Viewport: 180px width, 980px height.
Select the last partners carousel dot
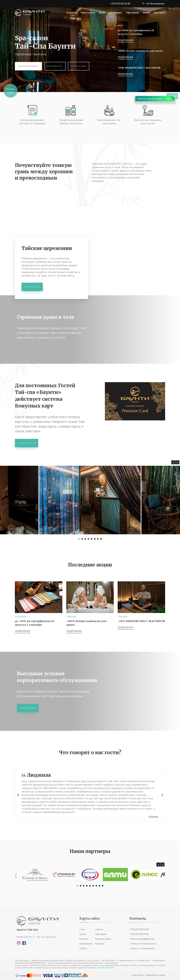103,886
